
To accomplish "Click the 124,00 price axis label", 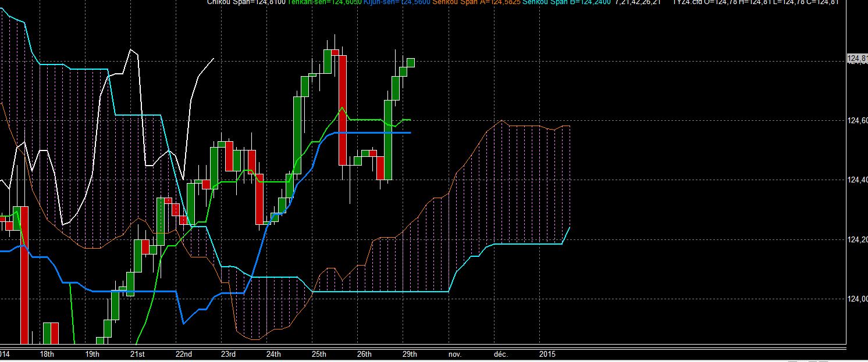I will (858, 299).
